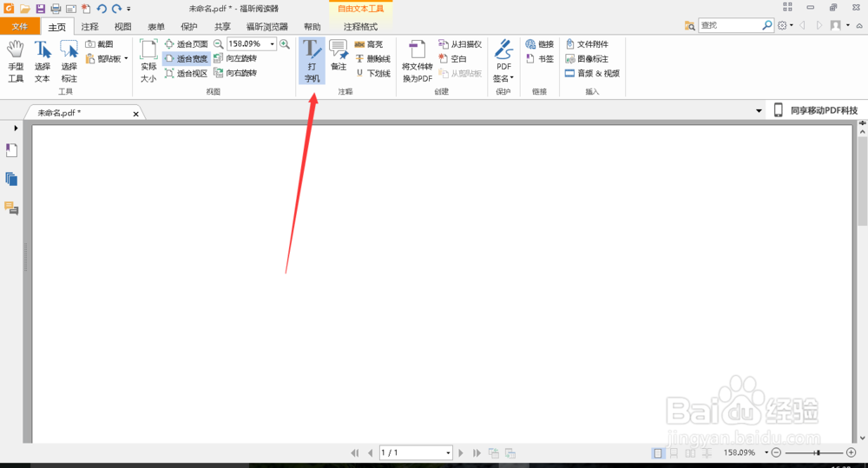Open the File (文件) menu
Image resolution: width=868 pixels, height=468 pixels.
(19, 27)
